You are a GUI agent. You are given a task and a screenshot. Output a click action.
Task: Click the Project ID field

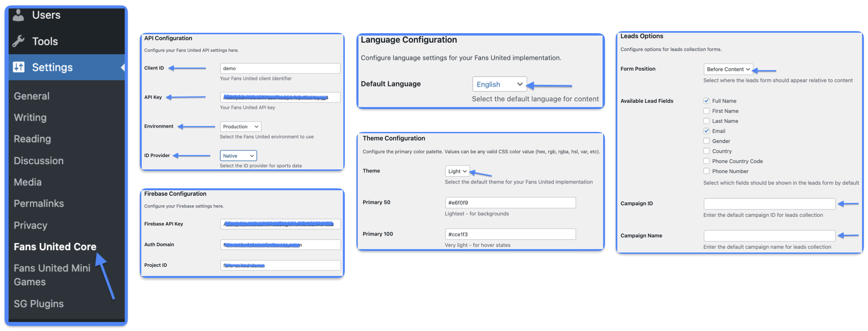coord(280,265)
